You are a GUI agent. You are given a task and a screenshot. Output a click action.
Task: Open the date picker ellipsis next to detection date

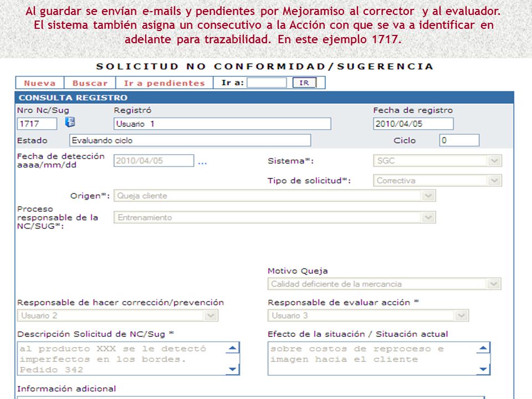click(x=202, y=163)
